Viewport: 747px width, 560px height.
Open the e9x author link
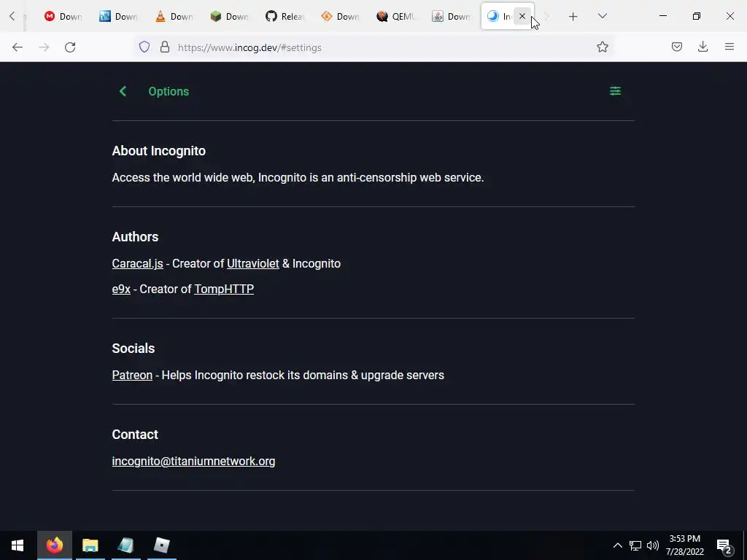tap(121, 289)
